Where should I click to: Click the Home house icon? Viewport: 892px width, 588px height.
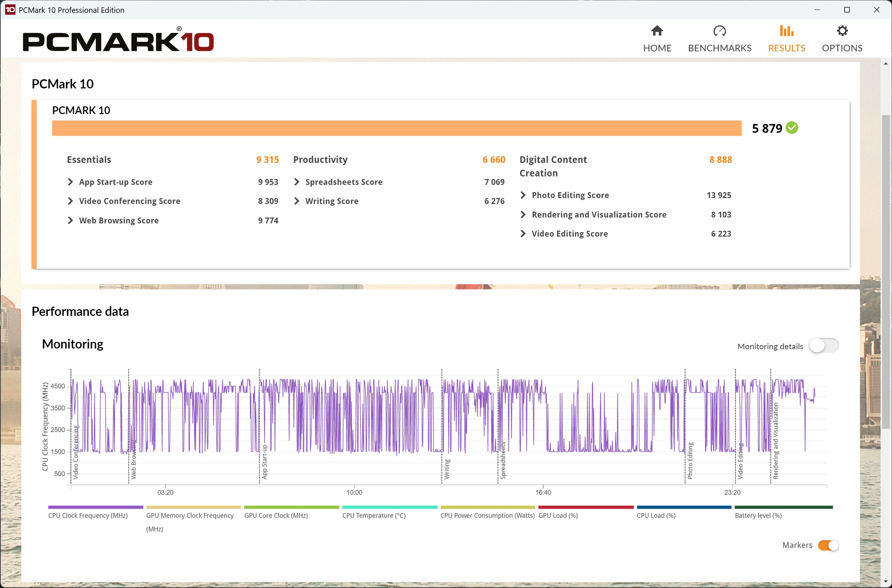tap(657, 31)
